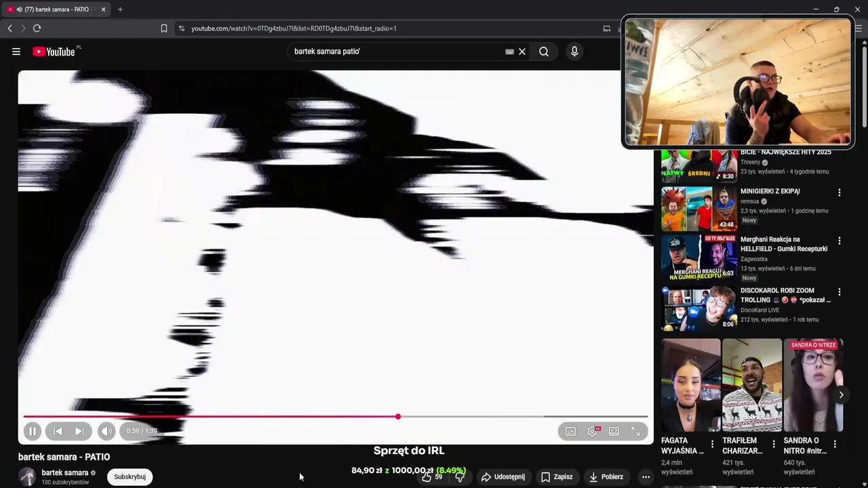Open options menu for MINIGIERKI Z EKIPĄ!
Screen dimensions: 868x488
(840, 192)
